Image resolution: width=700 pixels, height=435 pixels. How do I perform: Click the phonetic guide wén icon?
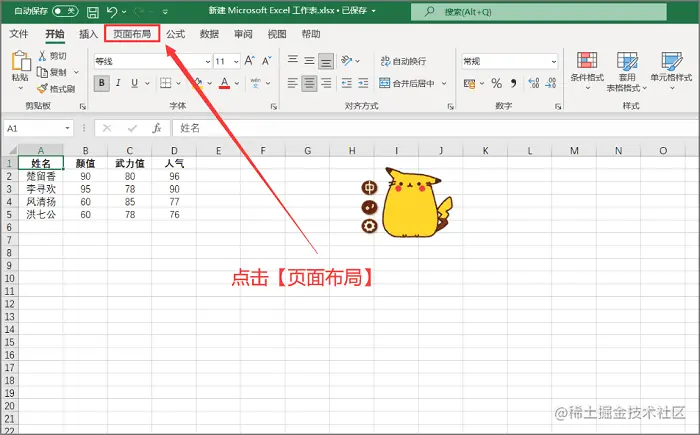(x=255, y=83)
